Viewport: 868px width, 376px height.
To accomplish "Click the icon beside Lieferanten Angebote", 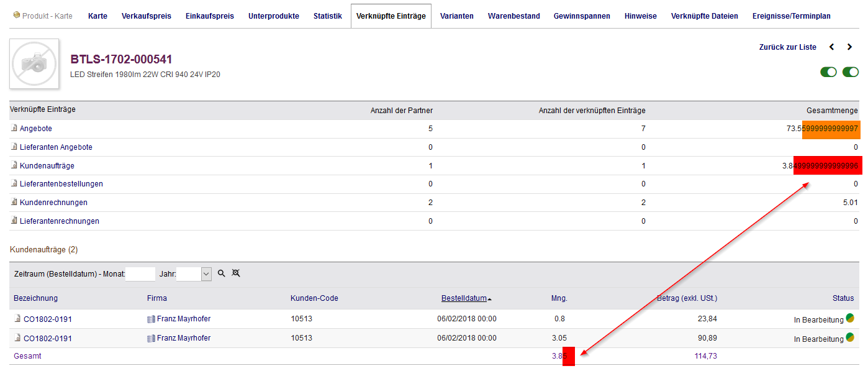I will coord(14,147).
